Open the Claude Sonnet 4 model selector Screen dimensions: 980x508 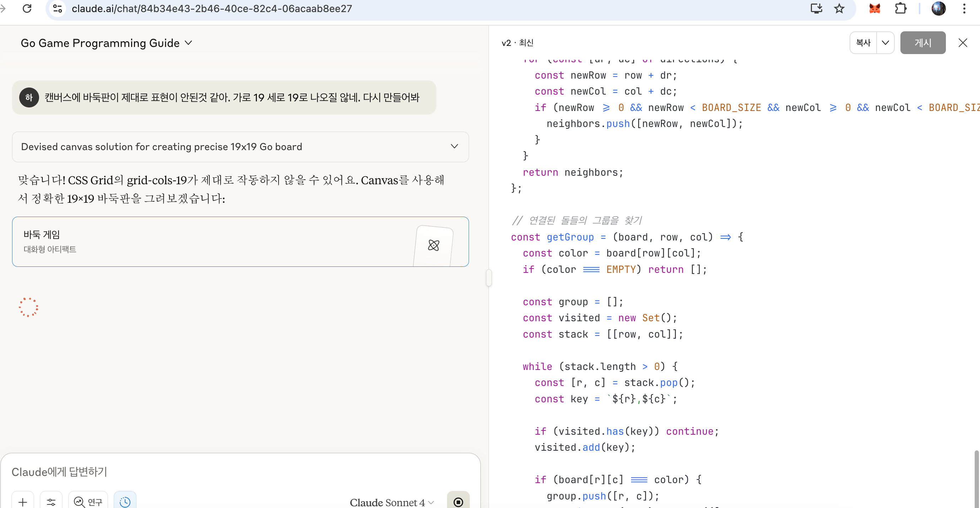point(392,502)
